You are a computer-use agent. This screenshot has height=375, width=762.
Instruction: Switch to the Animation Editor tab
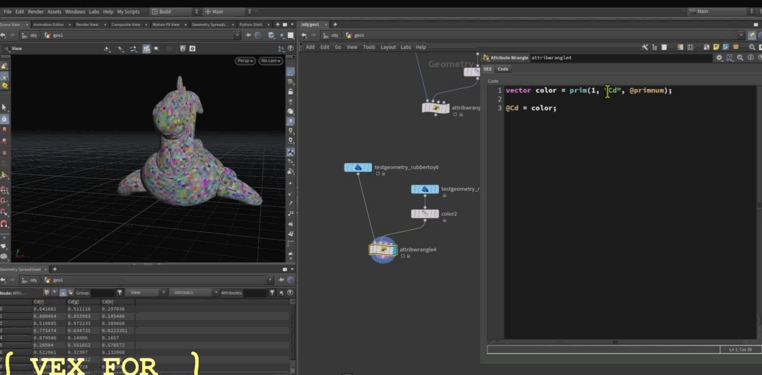[50, 24]
